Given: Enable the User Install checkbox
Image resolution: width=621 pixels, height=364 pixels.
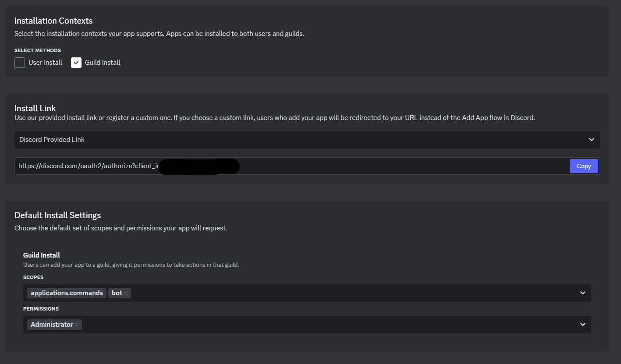Looking at the screenshot, I should click(x=20, y=63).
